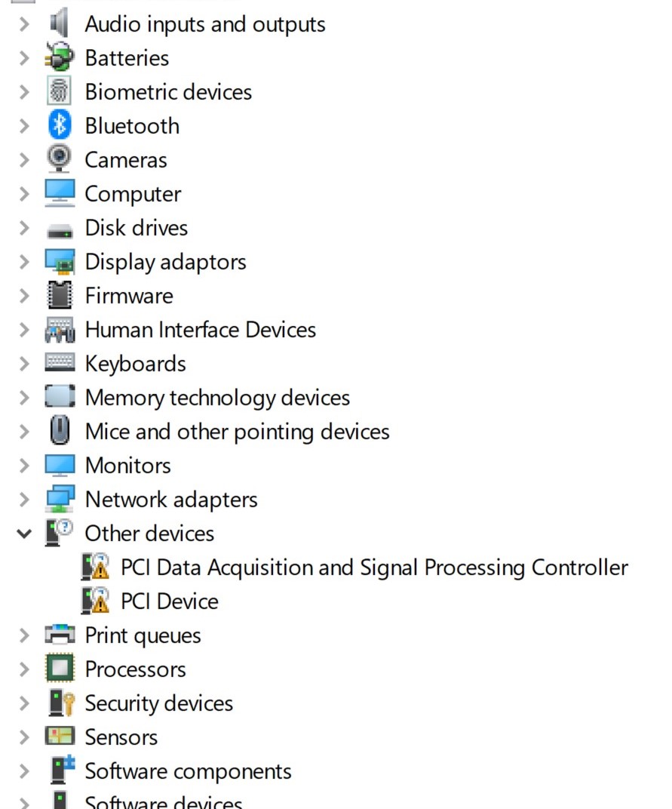Click the Firmware chip icon
The height and width of the screenshot is (809, 672).
coord(60,295)
